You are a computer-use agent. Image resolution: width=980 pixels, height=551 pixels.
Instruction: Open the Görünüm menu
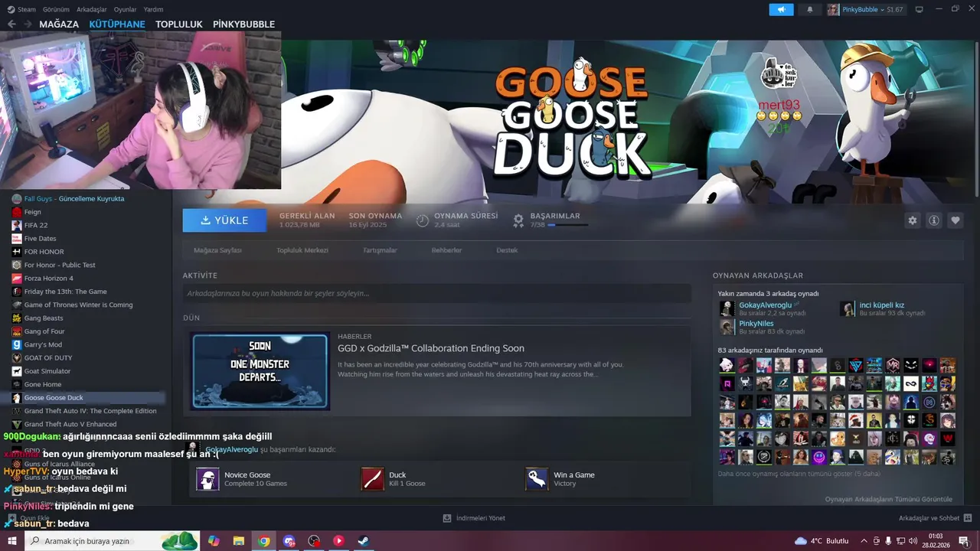click(56, 9)
